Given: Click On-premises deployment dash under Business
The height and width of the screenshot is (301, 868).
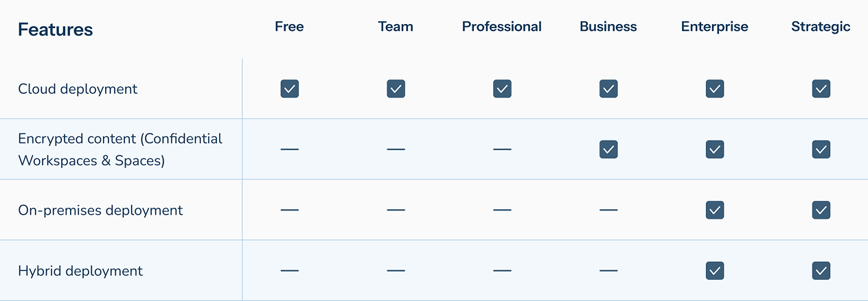Looking at the screenshot, I should (x=608, y=210).
